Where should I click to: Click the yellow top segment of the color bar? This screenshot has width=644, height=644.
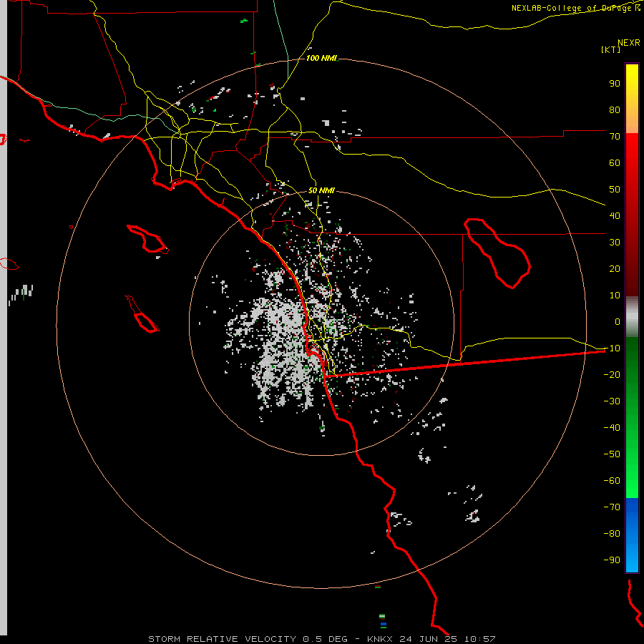click(x=632, y=99)
